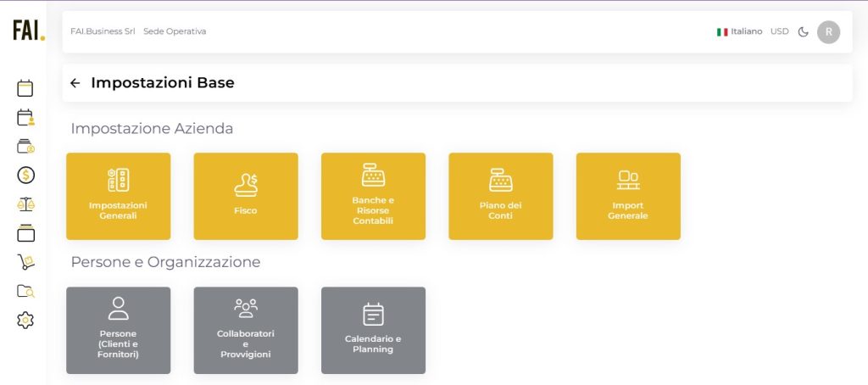The image size is (868, 385).
Task: Click the Banche cash register icon
Action: pos(373,175)
